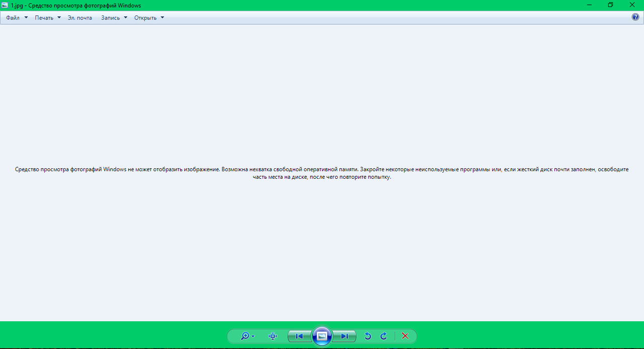644x349 pixels.
Task: Click the blue Help question mark icon
Action: coord(635,17)
